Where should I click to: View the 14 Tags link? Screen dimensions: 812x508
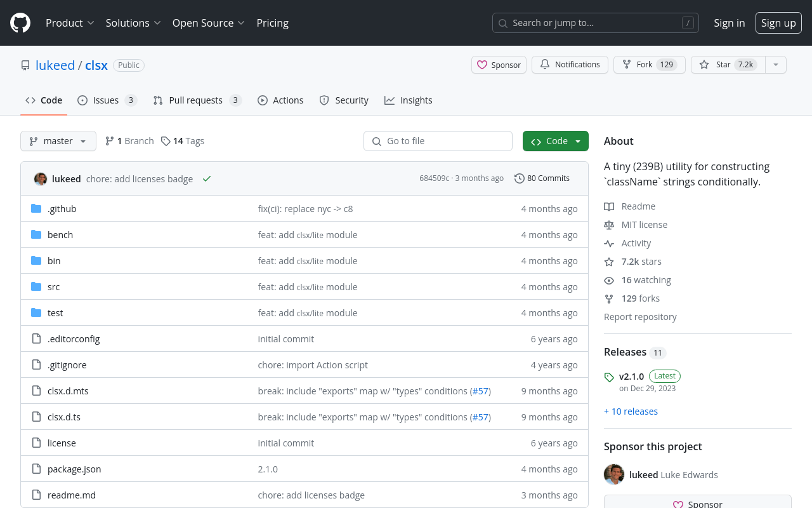point(183,141)
